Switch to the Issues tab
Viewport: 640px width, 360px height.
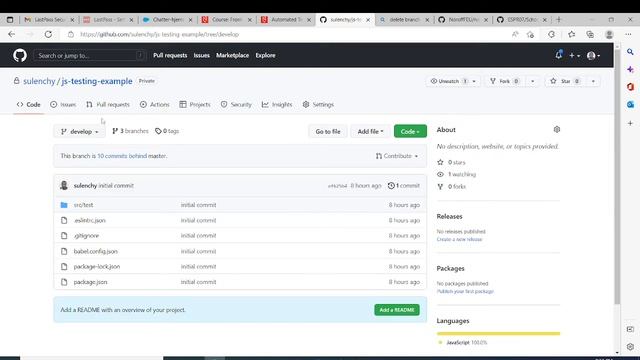pyautogui.click(x=63, y=104)
